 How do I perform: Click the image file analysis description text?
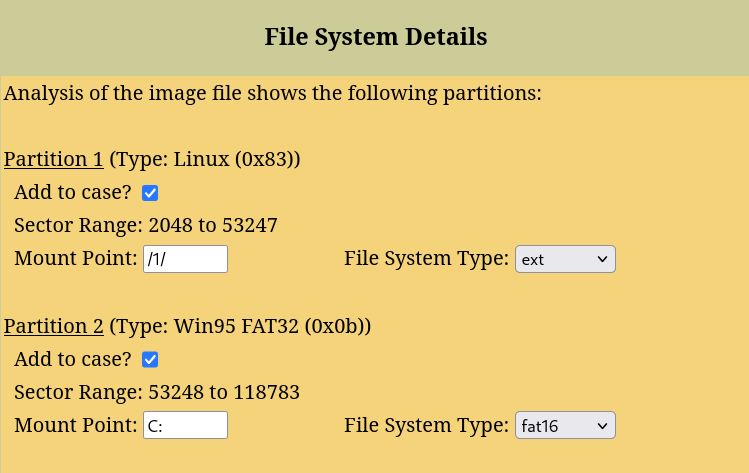272,94
